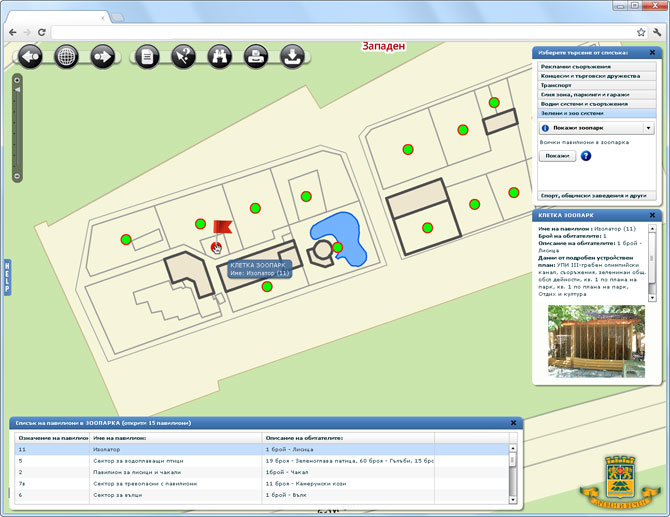Open the document list tool icon
670x517 pixels.
pyautogui.click(x=147, y=56)
